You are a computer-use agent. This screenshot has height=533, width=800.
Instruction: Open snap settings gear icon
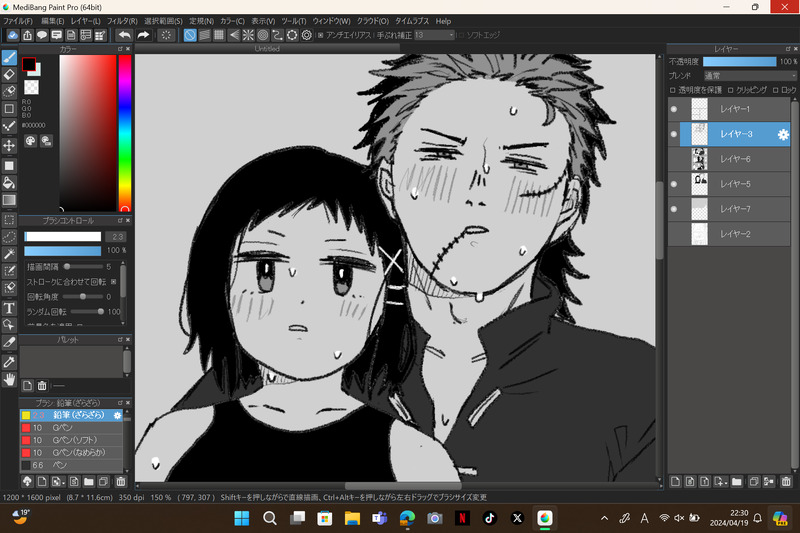(x=307, y=35)
